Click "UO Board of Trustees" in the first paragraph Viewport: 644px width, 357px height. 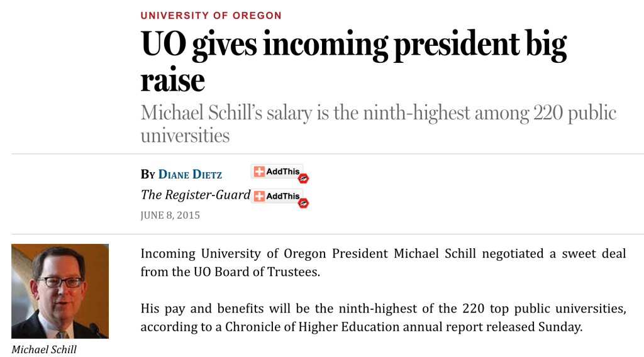coord(257,272)
